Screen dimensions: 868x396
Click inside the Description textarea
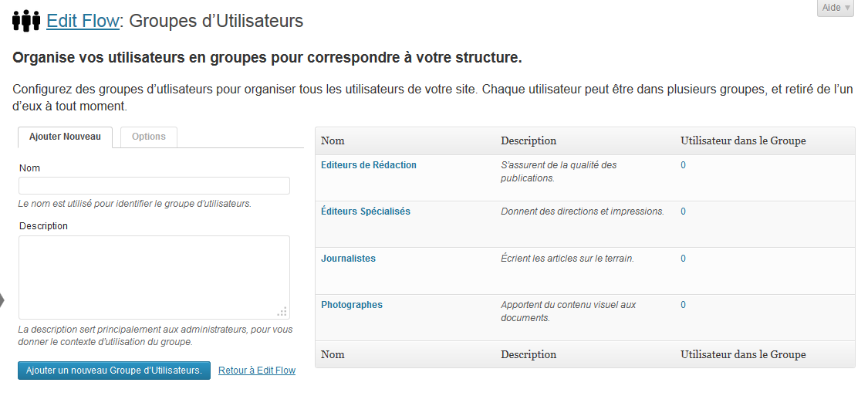click(x=154, y=277)
